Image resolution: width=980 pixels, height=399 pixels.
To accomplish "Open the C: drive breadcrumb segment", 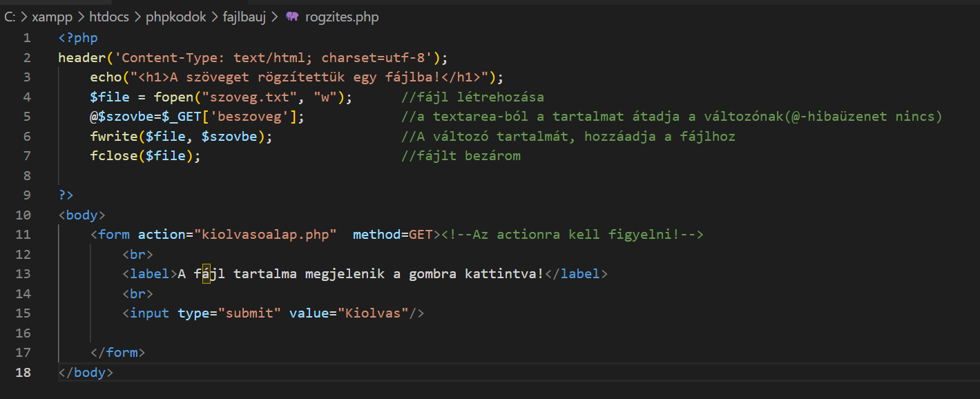I will point(10,17).
